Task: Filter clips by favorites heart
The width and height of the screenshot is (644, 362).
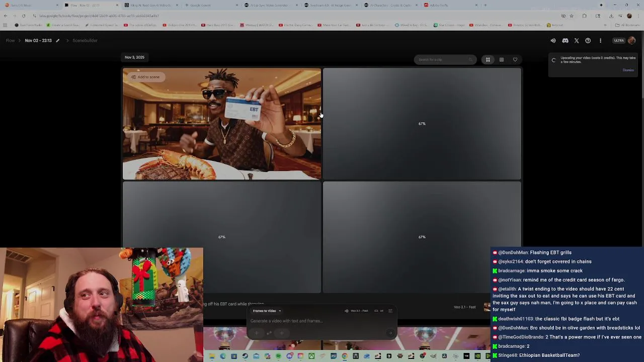Action: point(515,60)
